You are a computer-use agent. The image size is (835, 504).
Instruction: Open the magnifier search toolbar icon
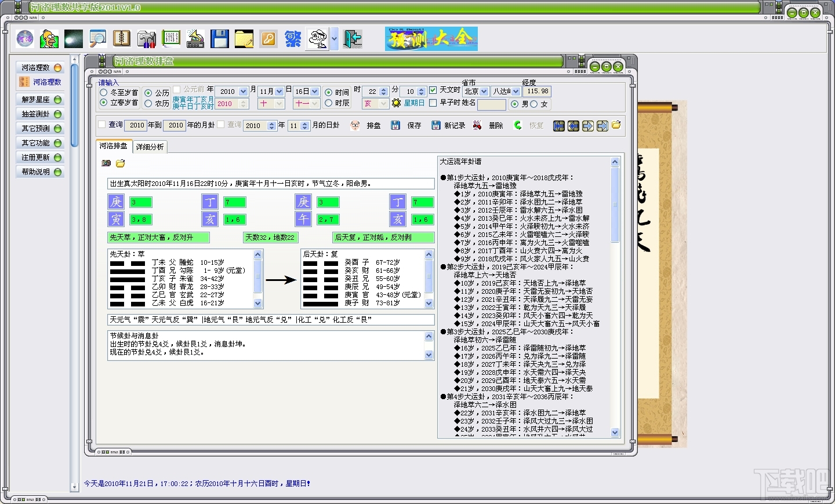(98, 39)
